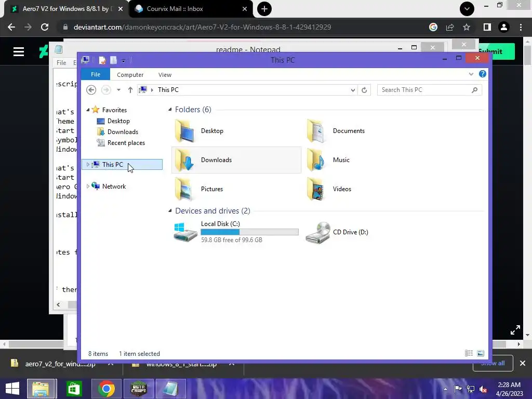This screenshot has height=399, width=532.
Task: Open the Downloads folder in Folders section
Action: click(185, 160)
